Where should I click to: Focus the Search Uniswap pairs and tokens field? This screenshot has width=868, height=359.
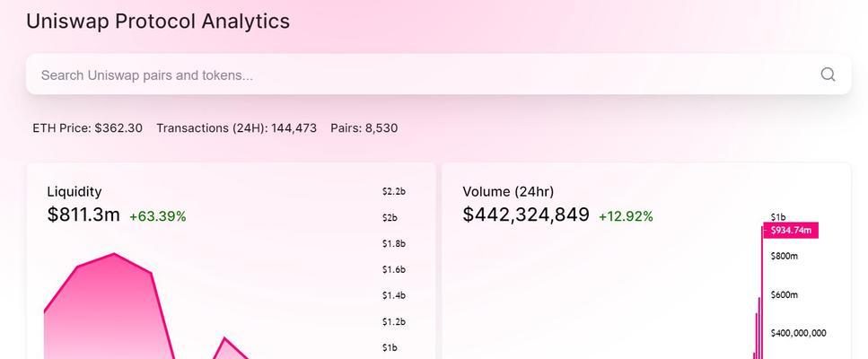tap(438, 74)
